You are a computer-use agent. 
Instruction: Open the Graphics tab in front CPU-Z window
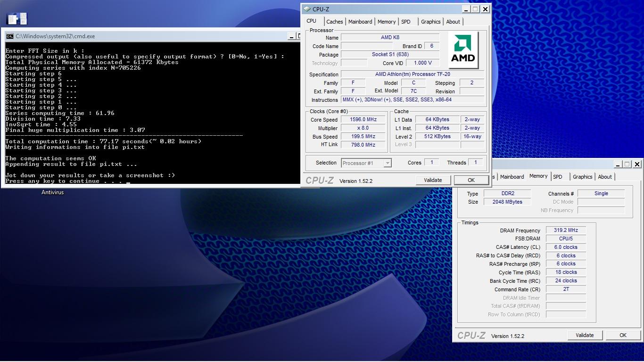click(x=431, y=22)
